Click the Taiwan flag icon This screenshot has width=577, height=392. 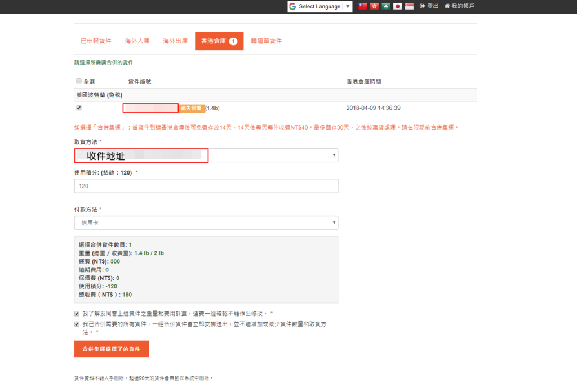tap(363, 6)
